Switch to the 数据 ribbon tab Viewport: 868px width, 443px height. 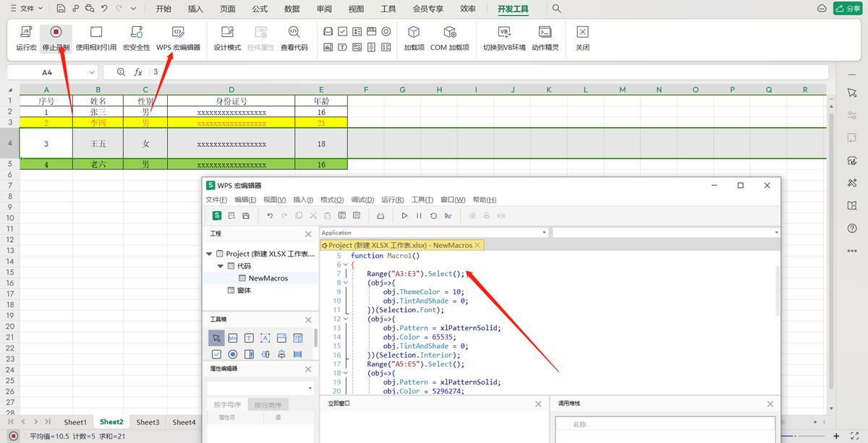292,9
